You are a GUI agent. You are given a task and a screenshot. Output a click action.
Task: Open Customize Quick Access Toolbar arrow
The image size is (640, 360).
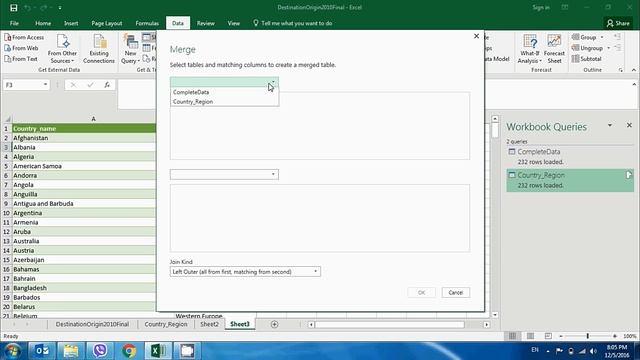(x=60, y=8)
